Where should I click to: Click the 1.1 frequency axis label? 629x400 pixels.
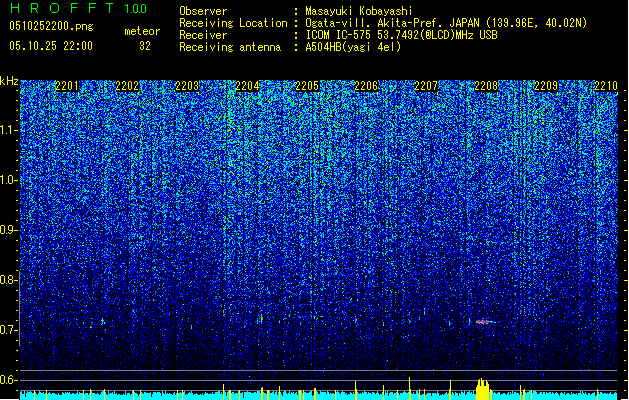click(9, 130)
